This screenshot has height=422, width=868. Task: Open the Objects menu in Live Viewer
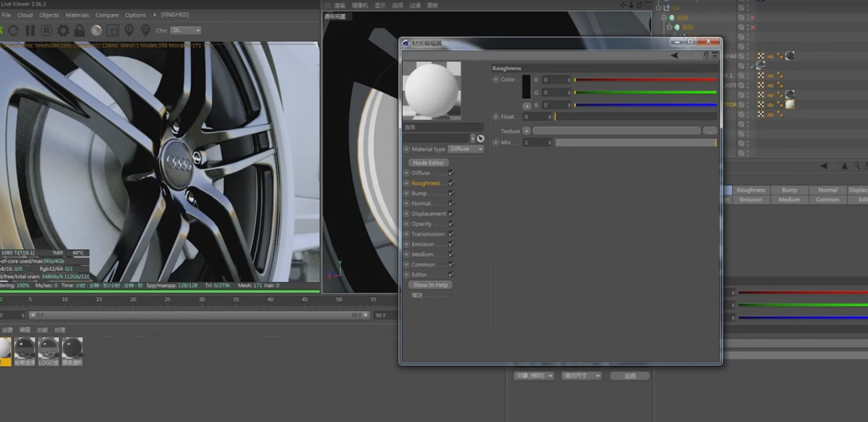49,15
